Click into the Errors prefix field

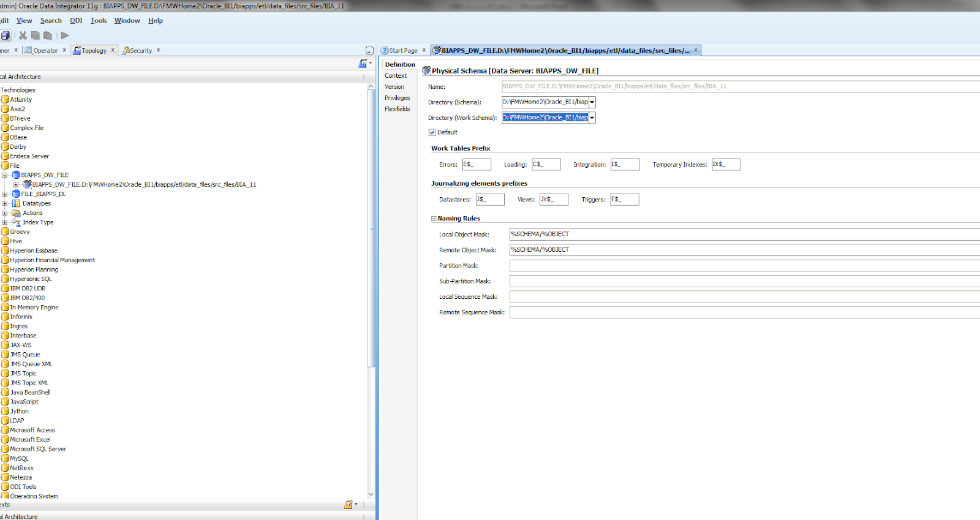(477, 164)
